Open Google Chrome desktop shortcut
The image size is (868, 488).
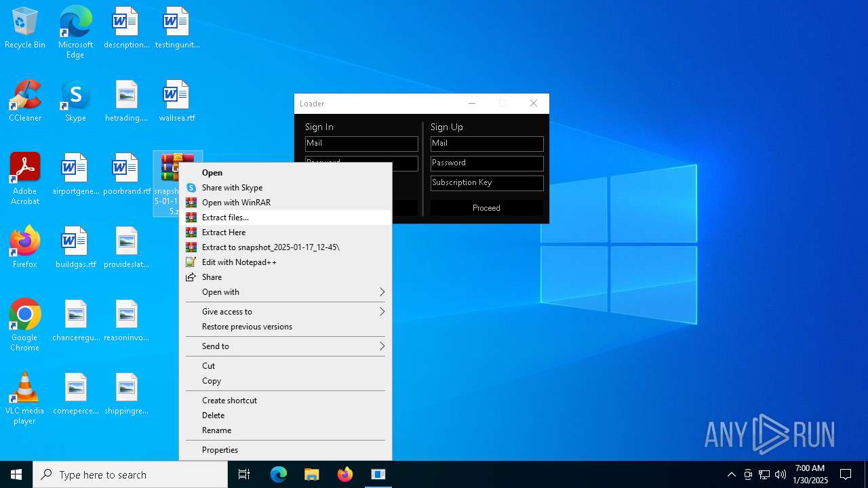25,325
